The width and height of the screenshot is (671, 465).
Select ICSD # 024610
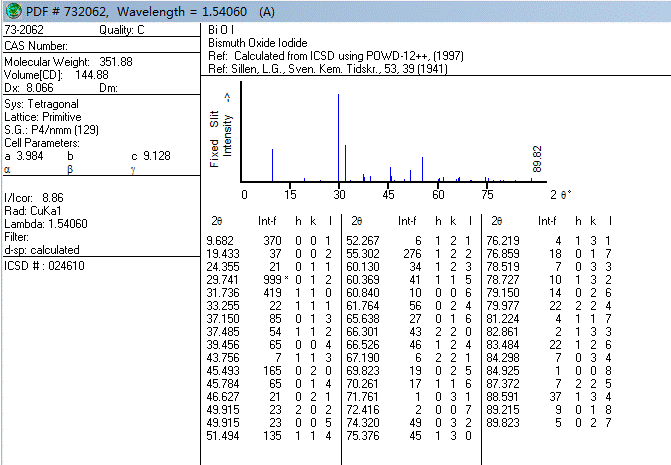click(x=45, y=266)
